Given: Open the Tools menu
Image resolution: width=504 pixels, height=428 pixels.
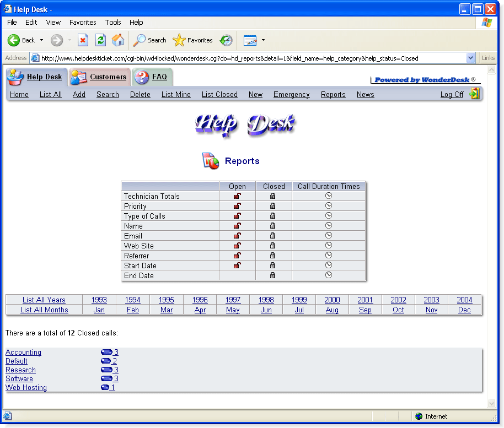Looking at the screenshot, I should coord(112,23).
